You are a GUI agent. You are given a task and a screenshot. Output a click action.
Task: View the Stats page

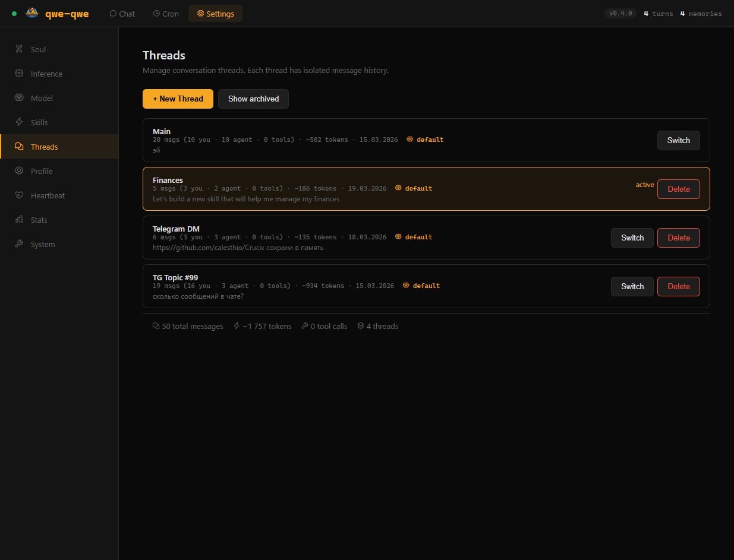coord(59,220)
